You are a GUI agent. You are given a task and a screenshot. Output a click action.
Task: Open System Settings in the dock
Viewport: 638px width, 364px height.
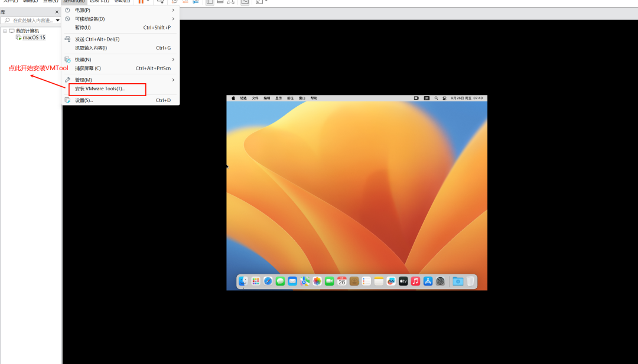pyautogui.click(x=440, y=281)
